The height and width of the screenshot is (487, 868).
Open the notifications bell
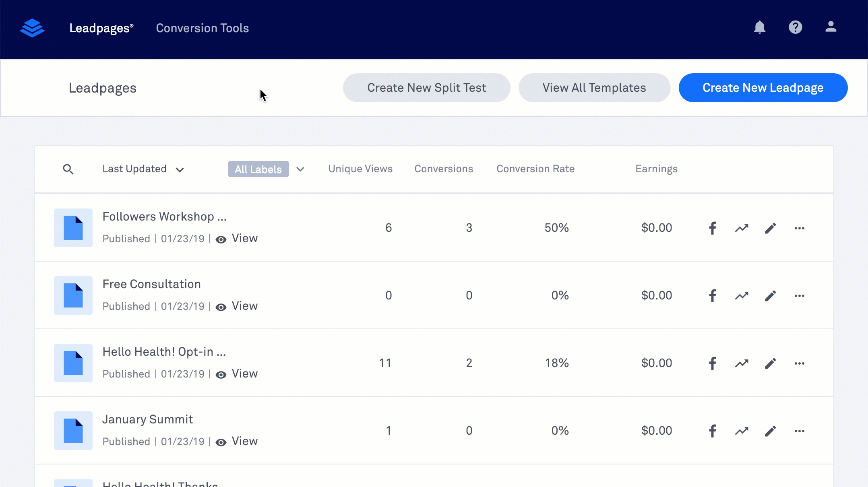pyautogui.click(x=760, y=27)
